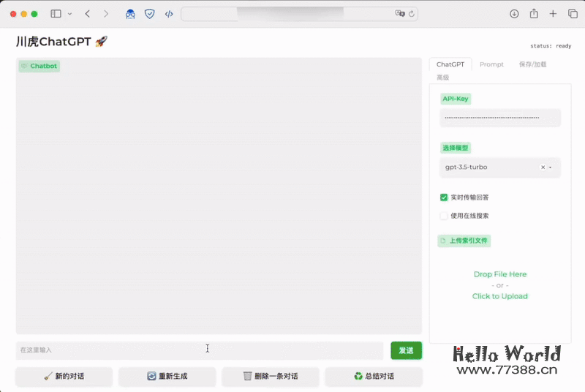The height and width of the screenshot is (392, 585).
Task: Click the code brackets extension icon
Action: 169,14
